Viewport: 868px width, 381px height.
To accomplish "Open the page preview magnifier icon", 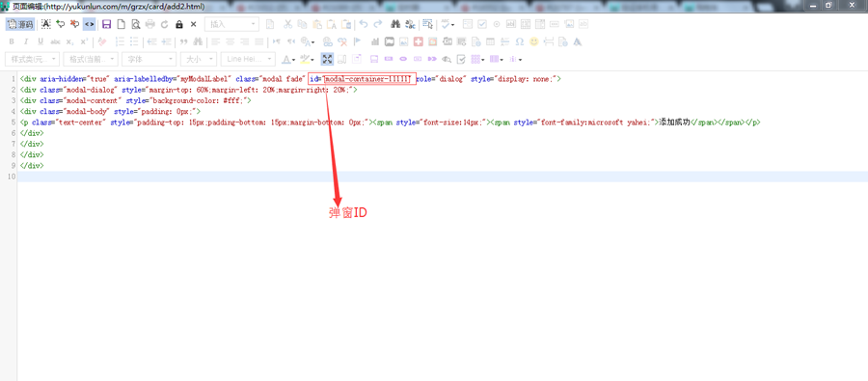I will pyautogui.click(x=136, y=24).
